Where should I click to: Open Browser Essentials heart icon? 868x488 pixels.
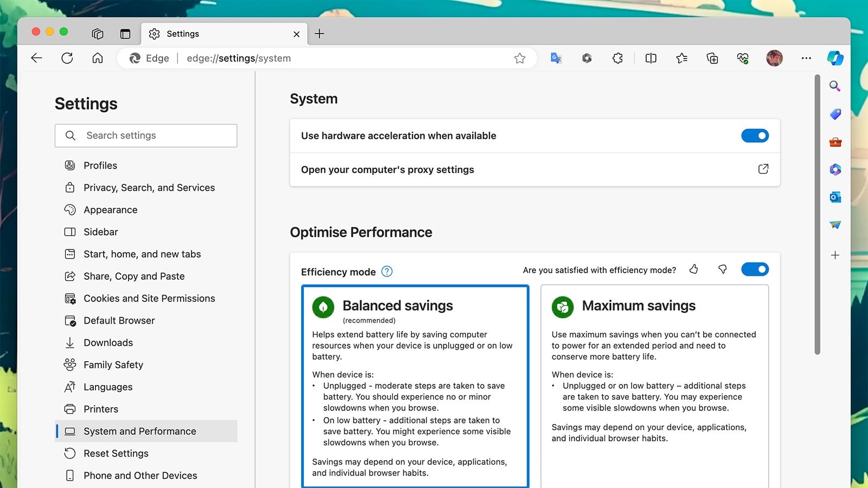[x=743, y=58]
